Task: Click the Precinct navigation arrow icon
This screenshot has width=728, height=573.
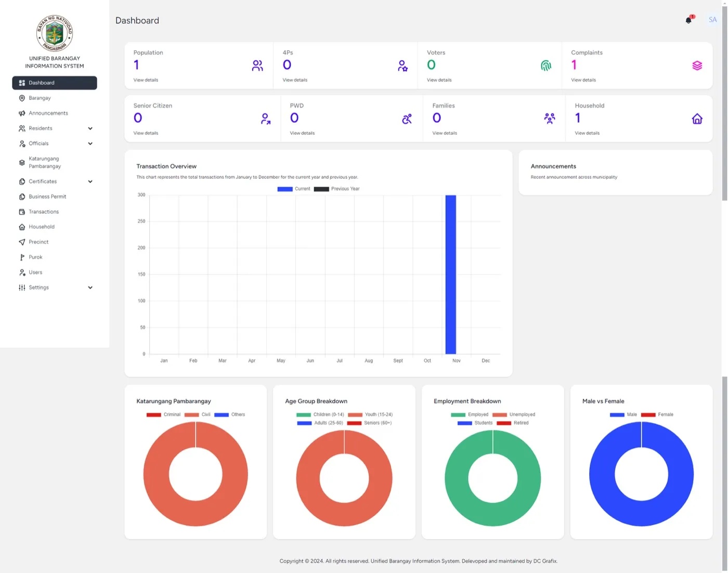Action: (x=22, y=242)
